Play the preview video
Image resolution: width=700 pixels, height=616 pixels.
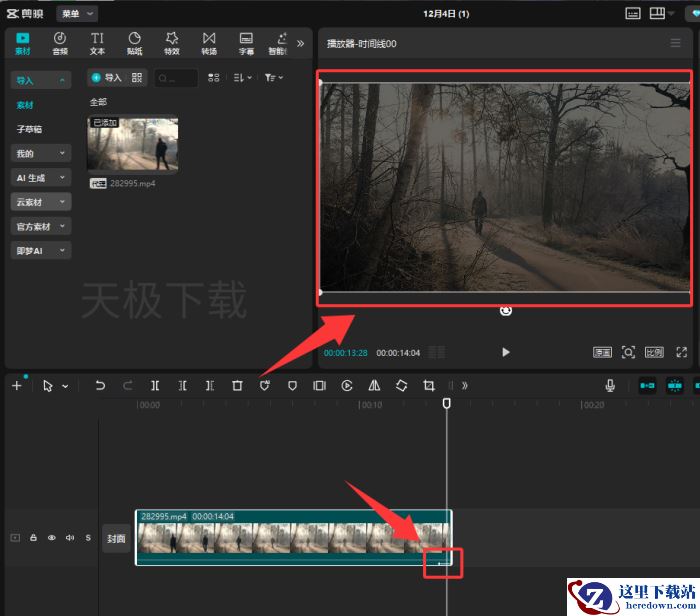coord(505,352)
